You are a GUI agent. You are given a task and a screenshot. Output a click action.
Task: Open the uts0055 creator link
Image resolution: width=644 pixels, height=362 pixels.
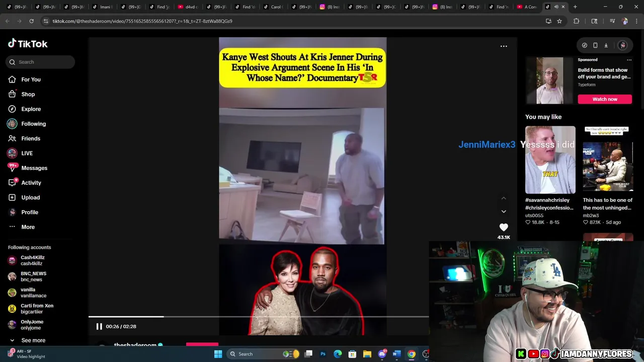[534, 215]
